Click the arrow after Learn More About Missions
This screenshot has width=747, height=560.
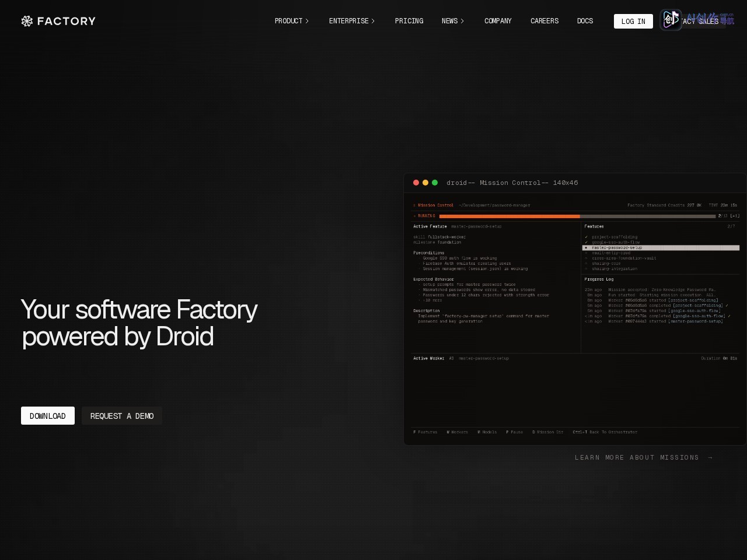[710, 457]
